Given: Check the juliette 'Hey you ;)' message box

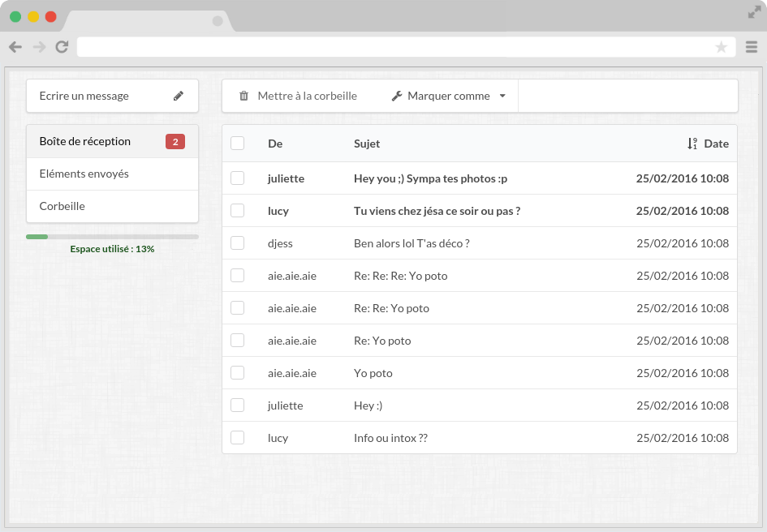Looking at the screenshot, I should (237, 178).
